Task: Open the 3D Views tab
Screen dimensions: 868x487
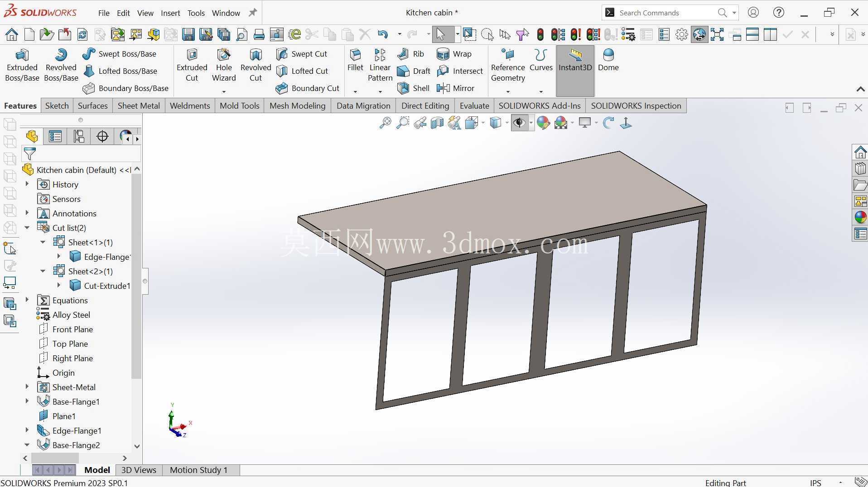Action: click(x=139, y=470)
